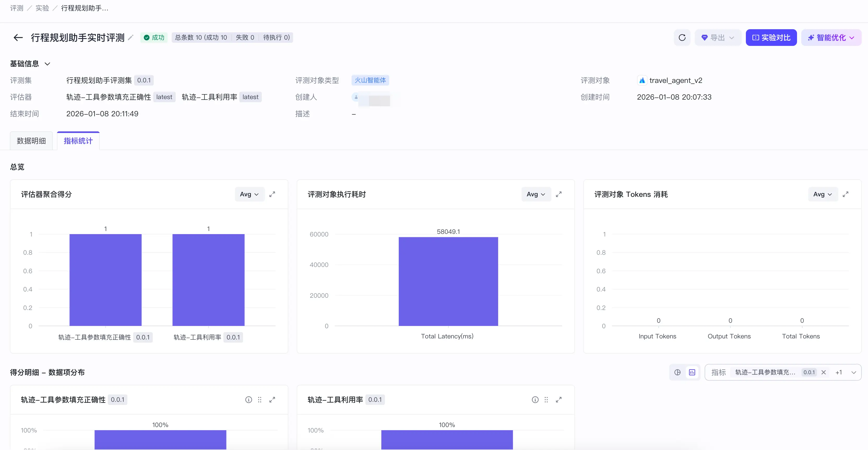Click the 100% bar in 轨迹-工具利用率 distribution
The width and height of the screenshot is (868, 450).
tap(447, 440)
